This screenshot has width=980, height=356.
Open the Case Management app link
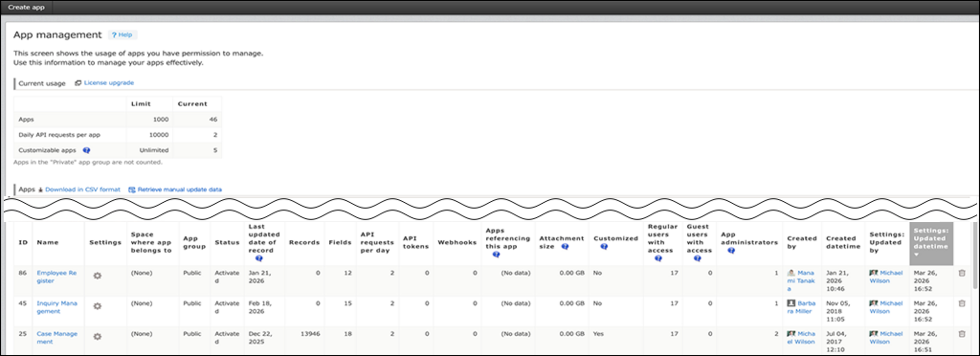[x=56, y=337]
